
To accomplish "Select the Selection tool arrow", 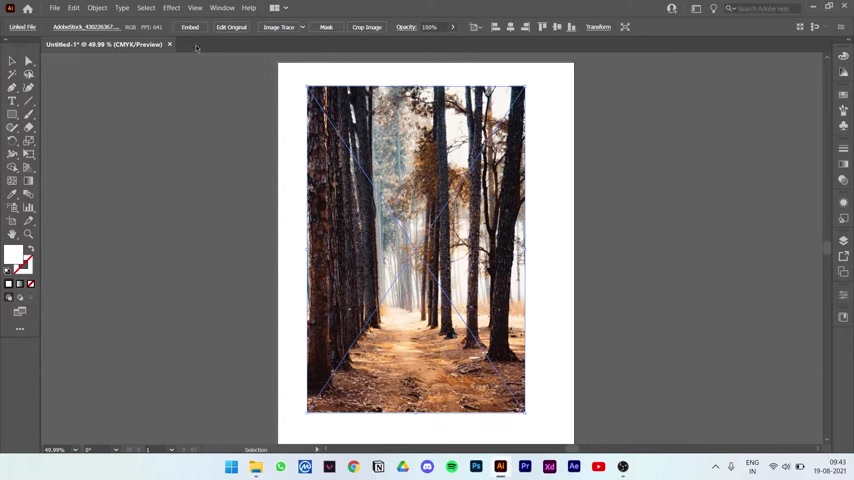I will coord(12,61).
